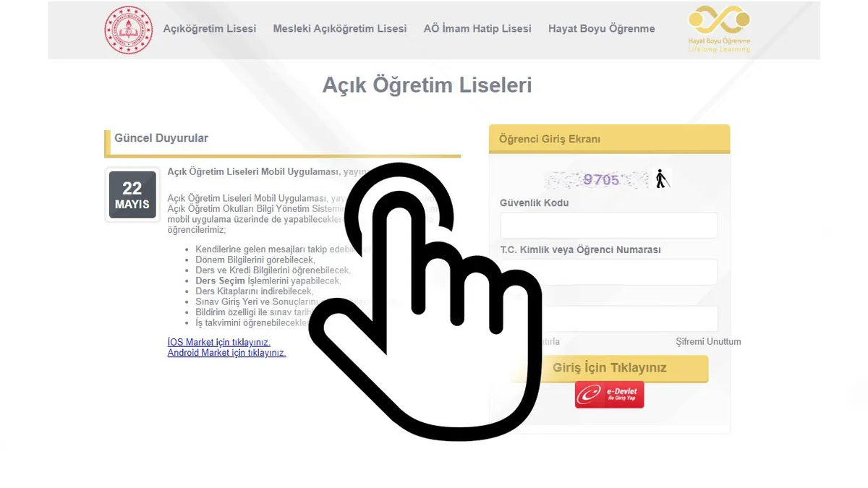Click the 9705 captcha image
Viewport: 868px width, 488px height.
pyautogui.click(x=597, y=179)
